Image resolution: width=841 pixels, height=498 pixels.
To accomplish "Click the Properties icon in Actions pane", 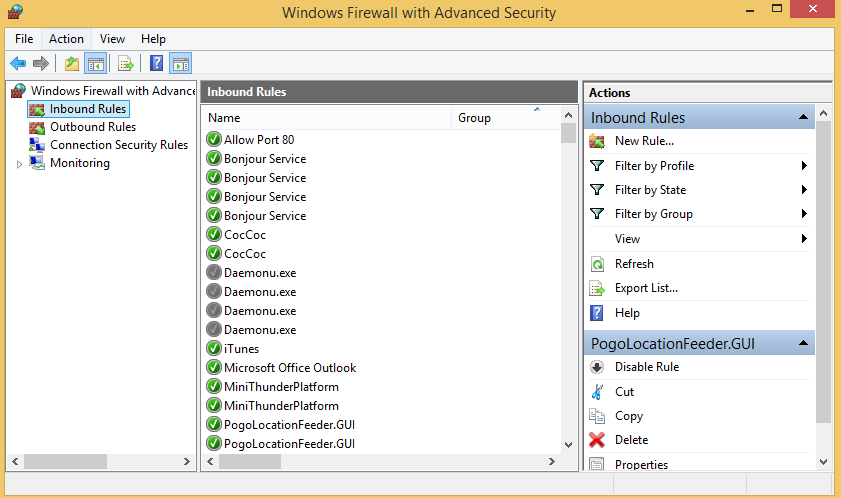I will coord(597,464).
